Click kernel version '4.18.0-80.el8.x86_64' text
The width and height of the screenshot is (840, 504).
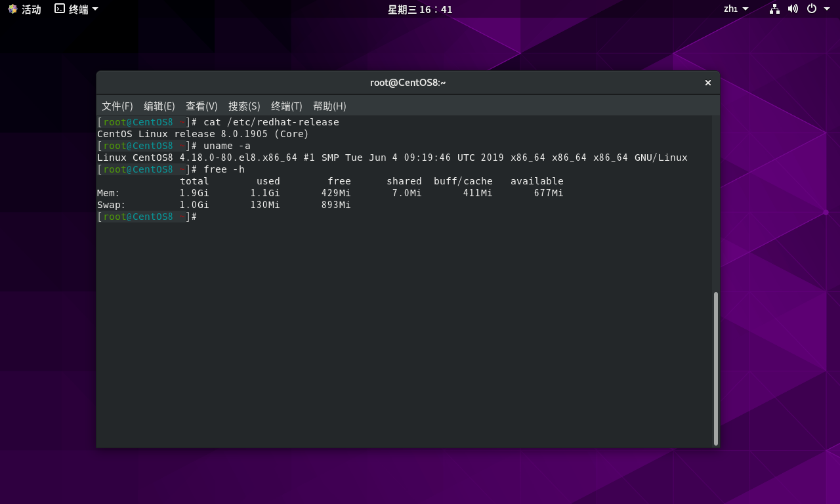(x=239, y=157)
